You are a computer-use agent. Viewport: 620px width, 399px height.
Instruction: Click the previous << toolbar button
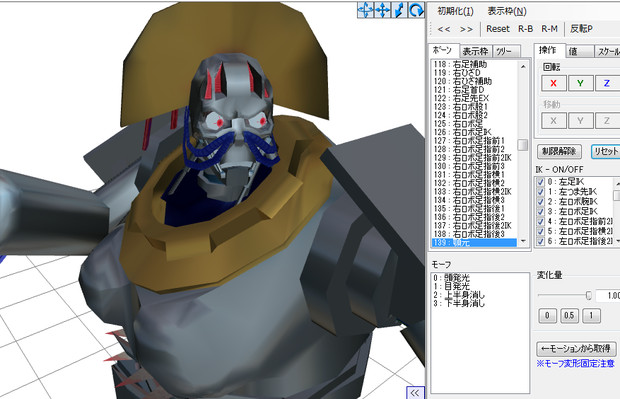click(x=444, y=29)
